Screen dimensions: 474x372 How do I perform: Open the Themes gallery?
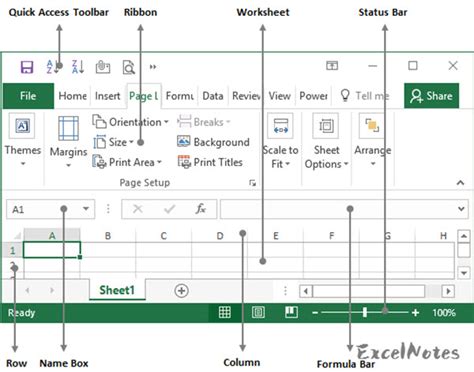point(22,139)
